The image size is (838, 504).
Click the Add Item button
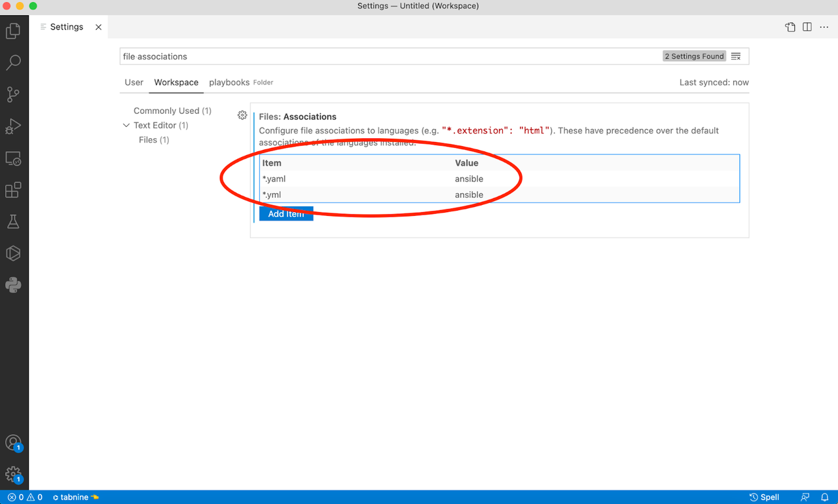[286, 214]
